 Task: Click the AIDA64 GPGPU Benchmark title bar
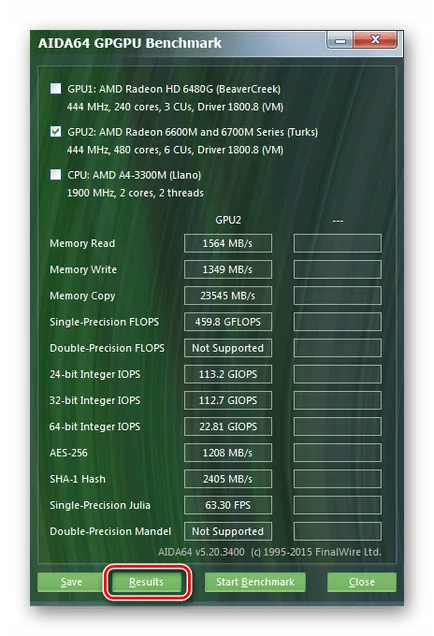point(178,43)
